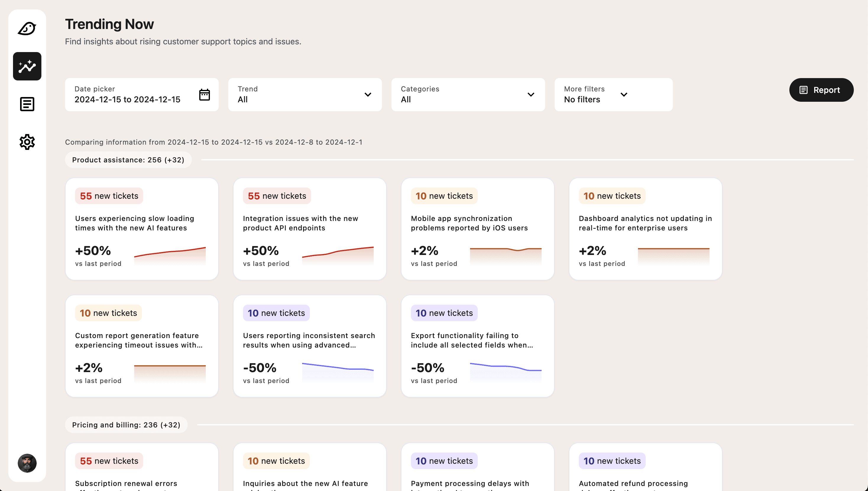Open the slow loading AI features card

click(x=142, y=229)
